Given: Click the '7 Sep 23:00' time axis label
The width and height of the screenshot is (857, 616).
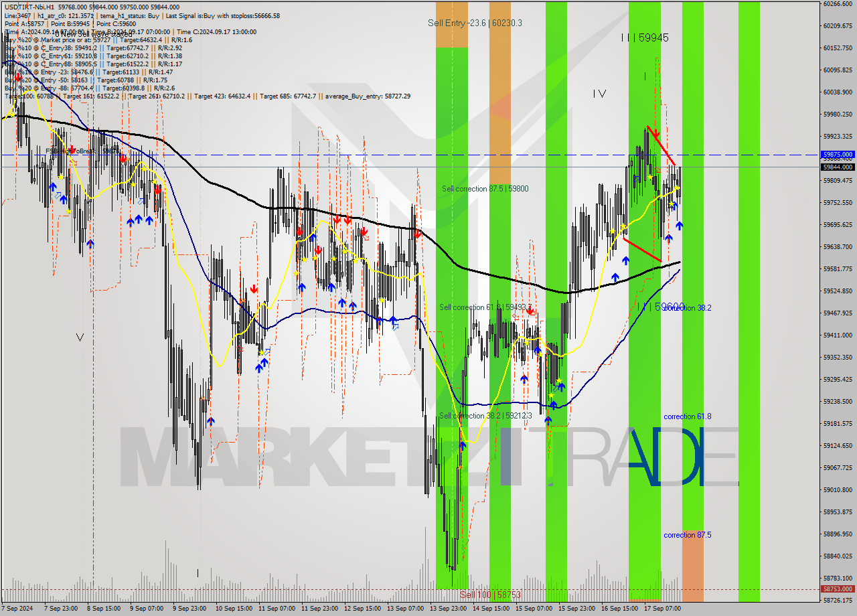Looking at the screenshot, I should (x=61, y=609).
